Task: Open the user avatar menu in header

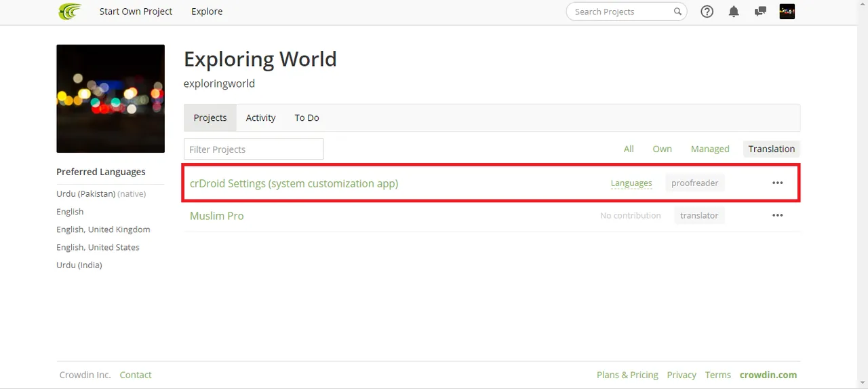Action: click(787, 12)
